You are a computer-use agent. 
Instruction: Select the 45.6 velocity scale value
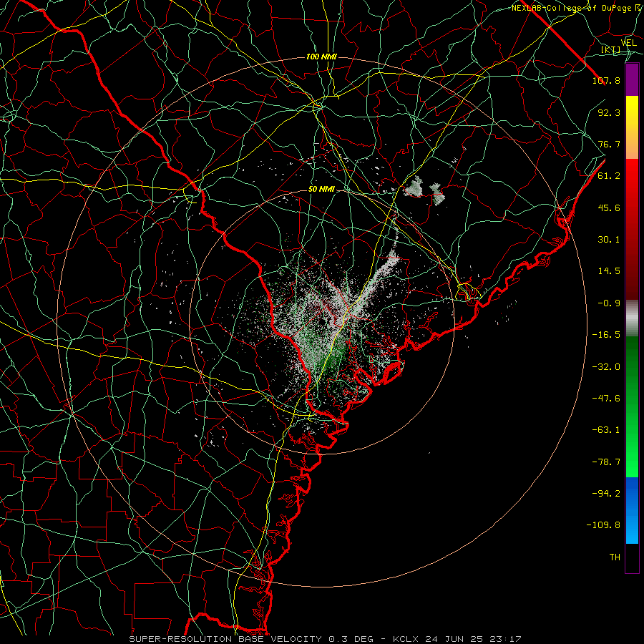coord(609,208)
